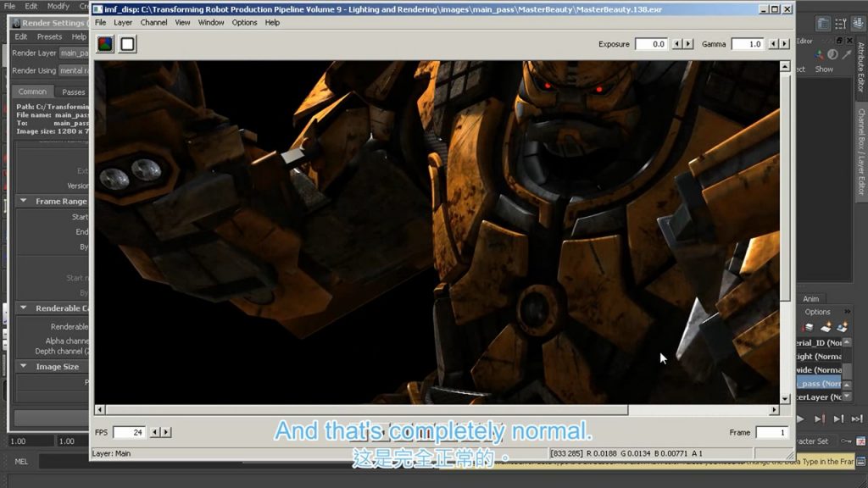This screenshot has width=868, height=488.
Task: Select the Common tab in Render Settings
Action: (32, 91)
